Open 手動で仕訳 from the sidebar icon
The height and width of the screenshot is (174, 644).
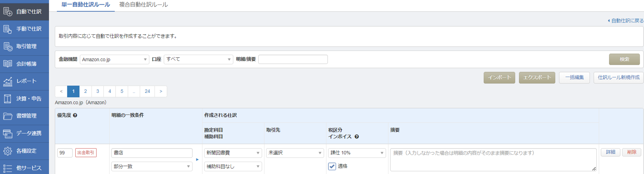pyautogui.click(x=8, y=29)
